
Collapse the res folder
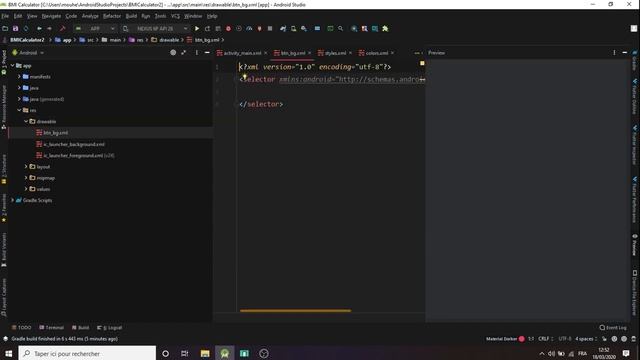19,110
